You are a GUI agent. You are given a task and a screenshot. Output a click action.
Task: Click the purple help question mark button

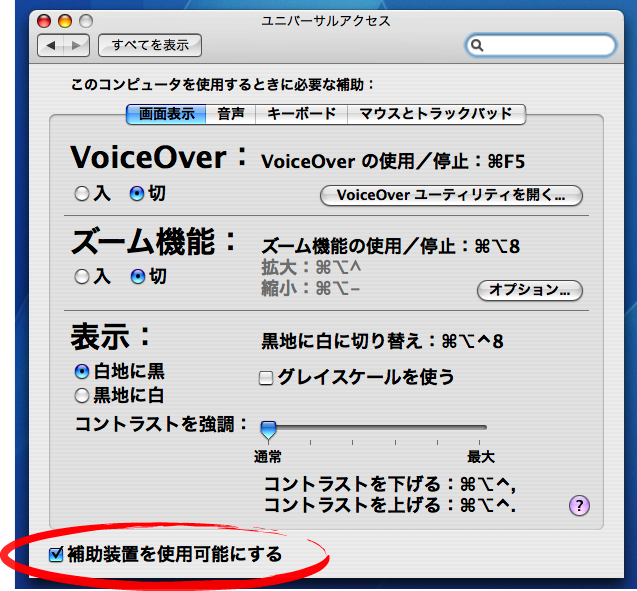coord(578,506)
